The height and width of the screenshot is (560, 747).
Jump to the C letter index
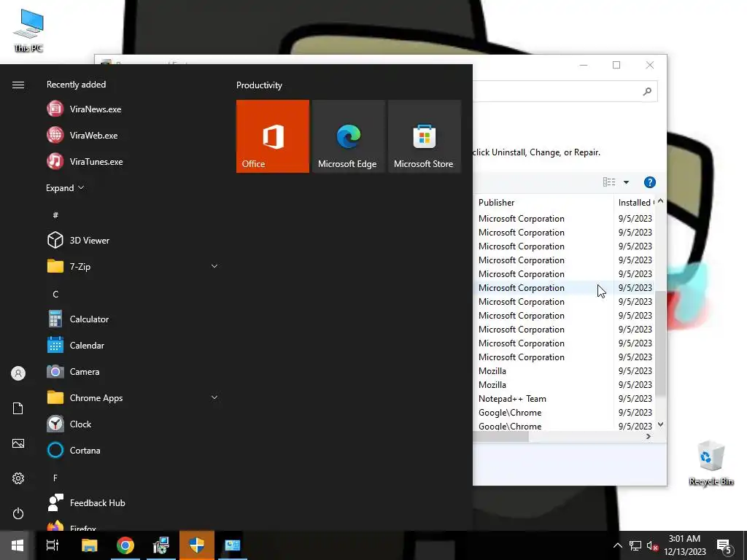pyautogui.click(x=55, y=295)
